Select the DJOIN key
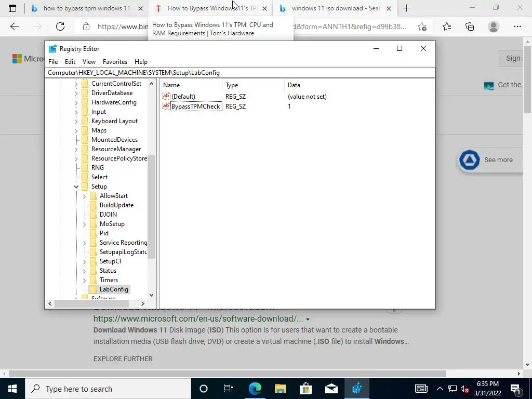The width and height of the screenshot is (532, 399). click(x=108, y=215)
